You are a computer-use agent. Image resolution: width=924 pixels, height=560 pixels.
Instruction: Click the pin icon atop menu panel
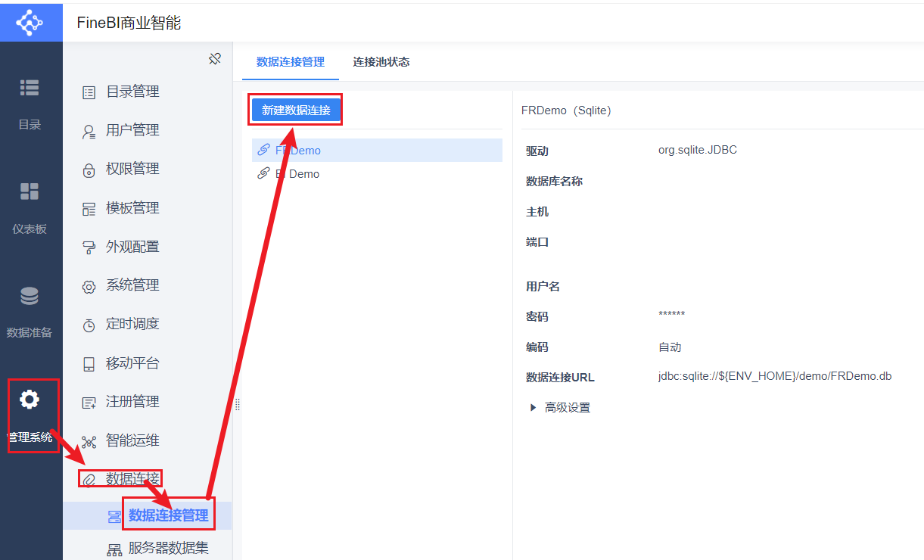point(215,58)
